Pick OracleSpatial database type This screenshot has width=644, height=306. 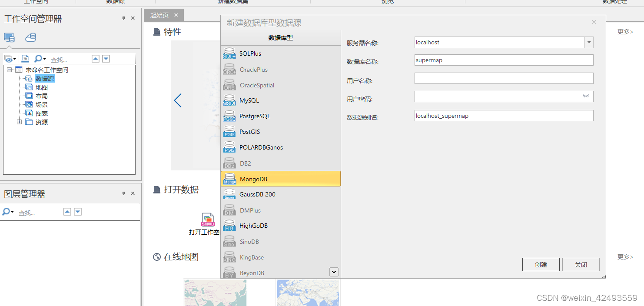(x=280, y=85)
